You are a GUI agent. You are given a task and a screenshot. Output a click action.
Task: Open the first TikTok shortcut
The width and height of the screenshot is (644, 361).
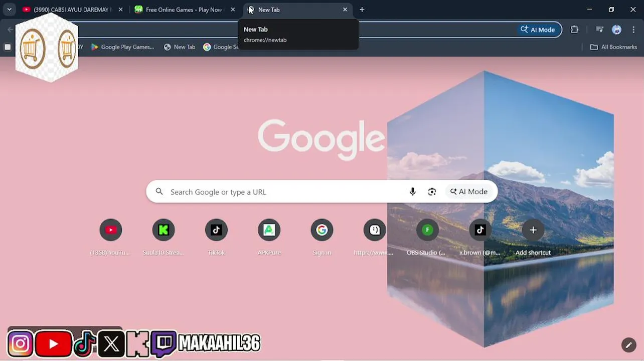(x=216, y=230)
